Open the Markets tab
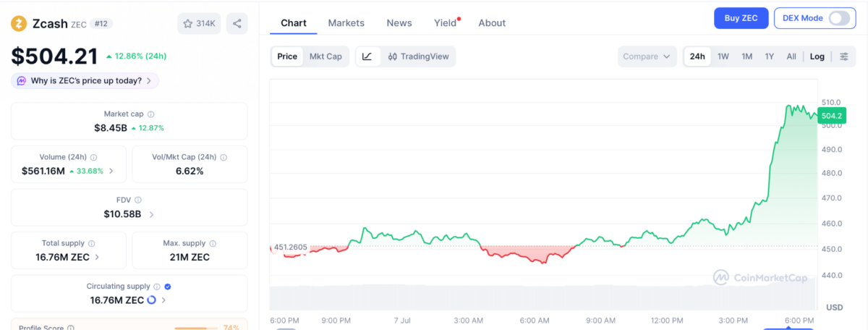868x330 pixels. click(x=346, y=22)
